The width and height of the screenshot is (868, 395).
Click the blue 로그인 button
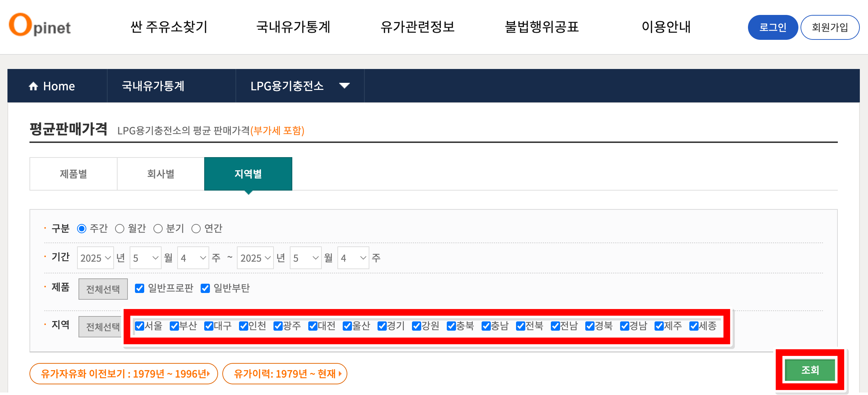pos(772,27)
